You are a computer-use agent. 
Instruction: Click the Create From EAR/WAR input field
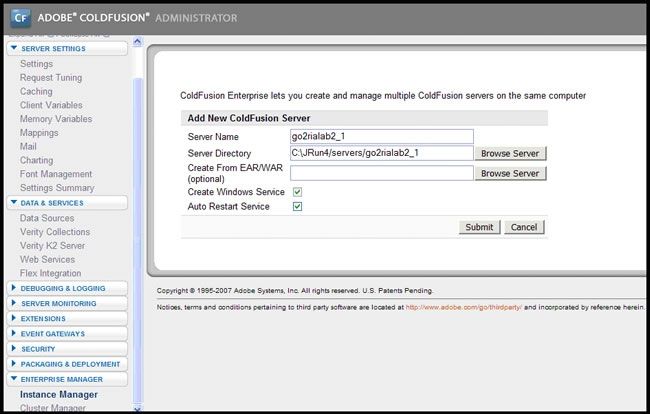380,173
